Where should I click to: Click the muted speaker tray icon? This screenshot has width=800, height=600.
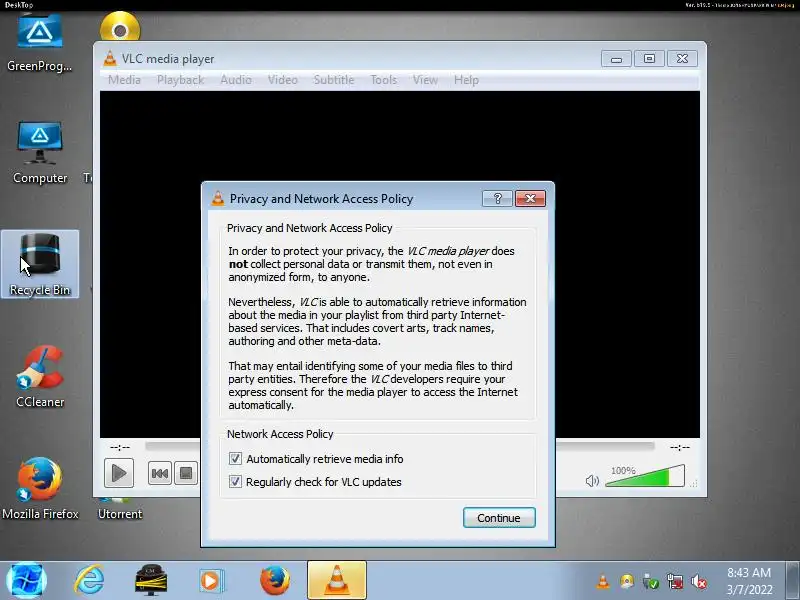[x=699, y=581]
